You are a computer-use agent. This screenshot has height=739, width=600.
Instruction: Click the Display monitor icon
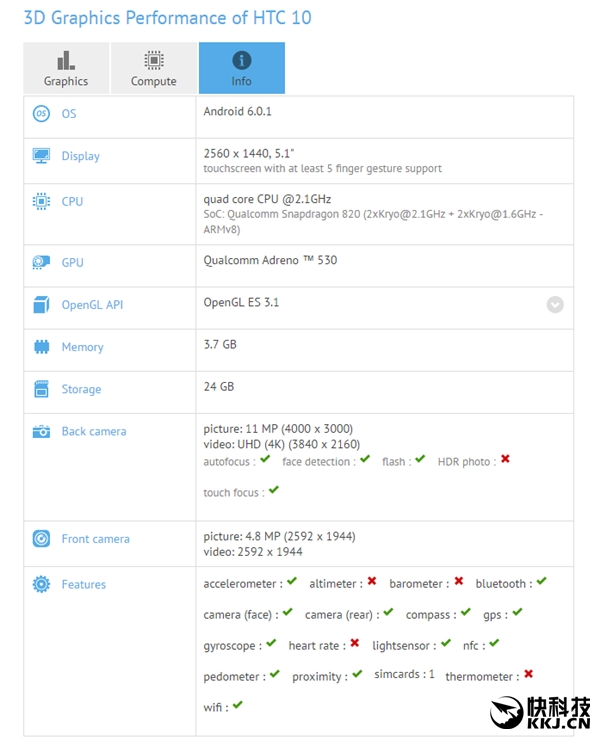(41, 156)
